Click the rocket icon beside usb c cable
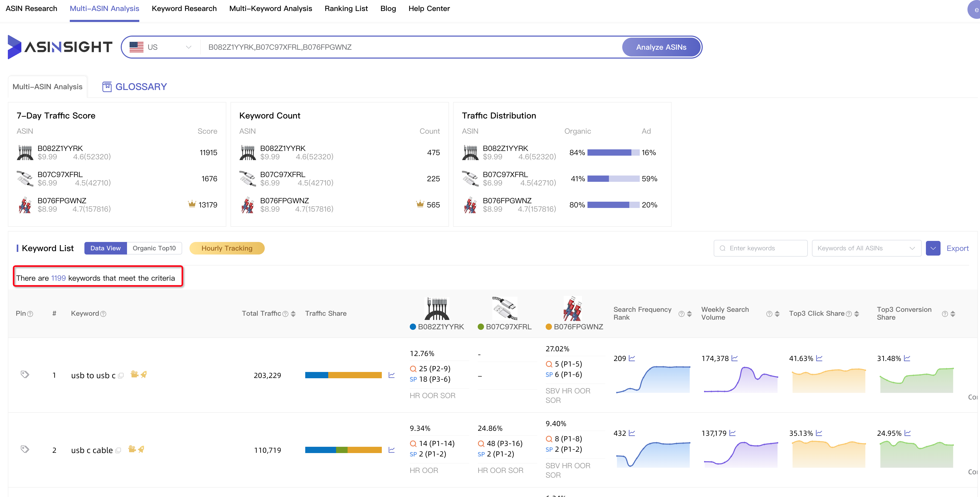This screenshot has width=980, height=497. point(141,449)
